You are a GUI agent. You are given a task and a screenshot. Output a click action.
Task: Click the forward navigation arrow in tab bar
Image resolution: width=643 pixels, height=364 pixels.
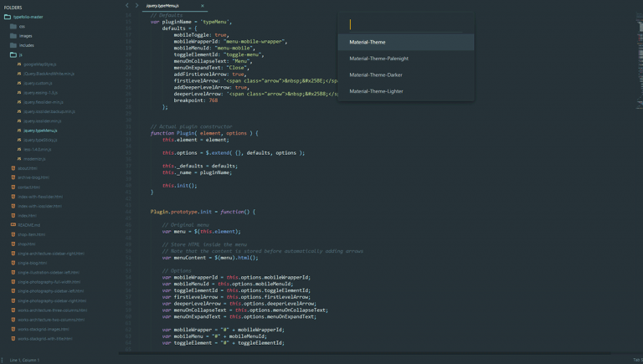(x=136, y=6)
